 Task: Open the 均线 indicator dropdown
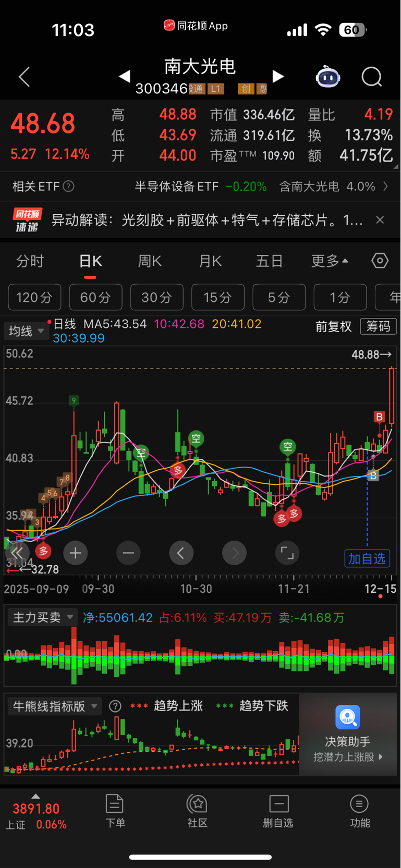tap(26, 331)
